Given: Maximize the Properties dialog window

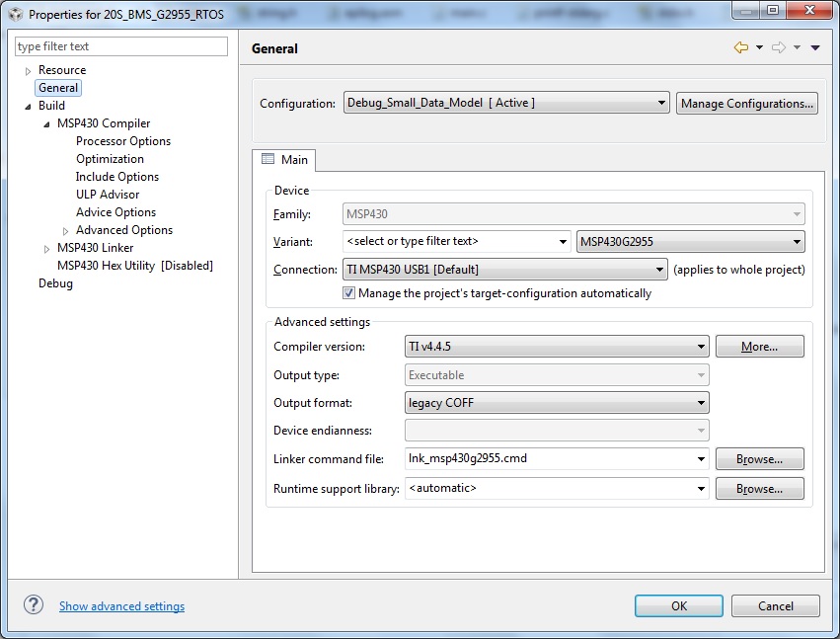Looking at the screenshot, I should tap(773, 10).
